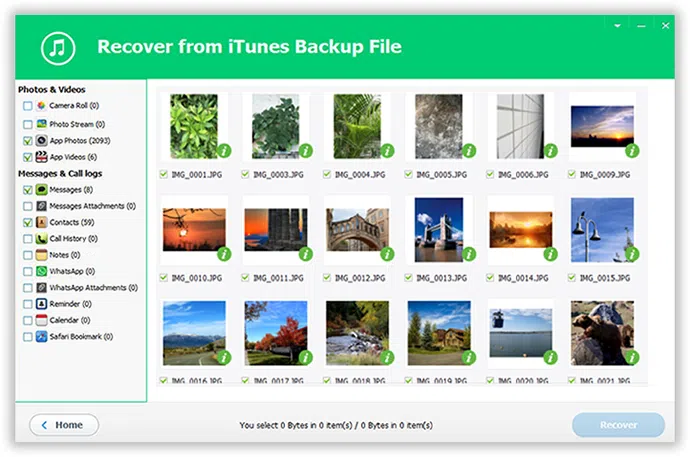Screen dimensions: 690x457
Task: Click the WhatsApp icon
Action: (41, 271)
